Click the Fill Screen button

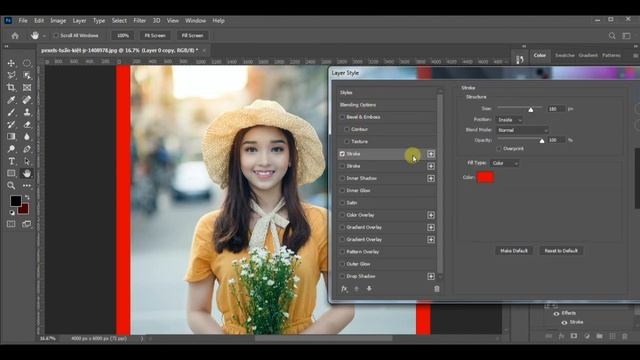(x=192, y=36)
